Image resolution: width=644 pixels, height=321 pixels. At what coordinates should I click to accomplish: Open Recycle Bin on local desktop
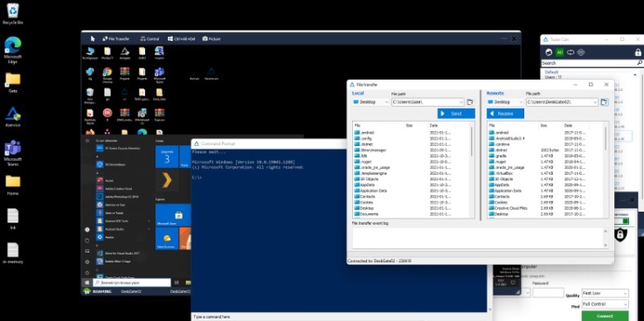13,14
